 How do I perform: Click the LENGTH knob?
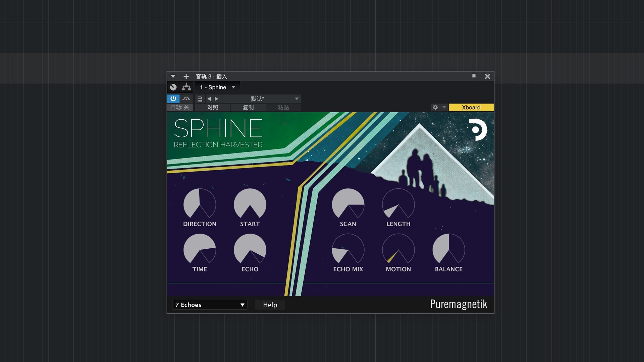[x=398, y=204]
